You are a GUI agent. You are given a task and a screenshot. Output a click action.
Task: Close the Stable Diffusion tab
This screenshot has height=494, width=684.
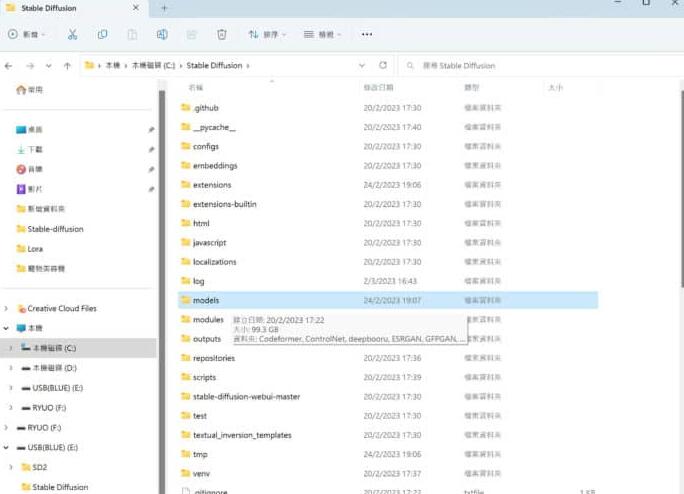136,8
